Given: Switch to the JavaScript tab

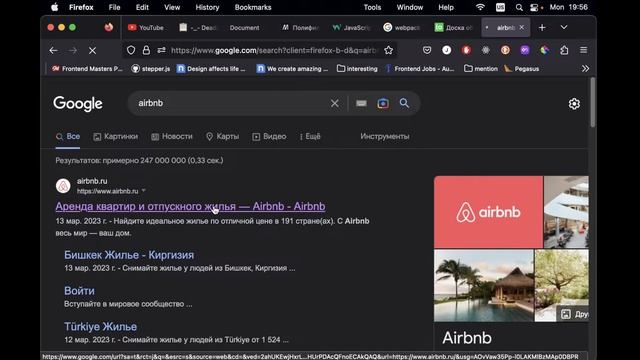Looking at the screenshot, I should pyautogui.click(x=351, y=27).
